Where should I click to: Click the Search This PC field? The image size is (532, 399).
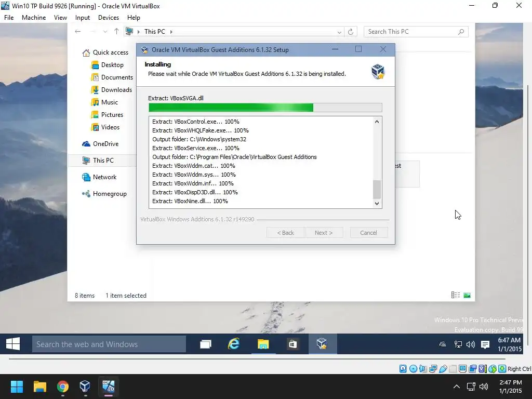point(416,32)
